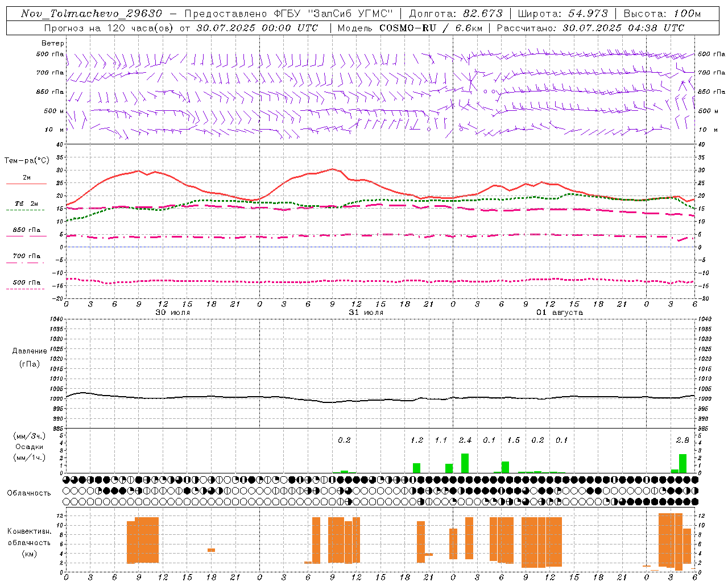Click the 2.8 precipitation total

click(682, 440)
